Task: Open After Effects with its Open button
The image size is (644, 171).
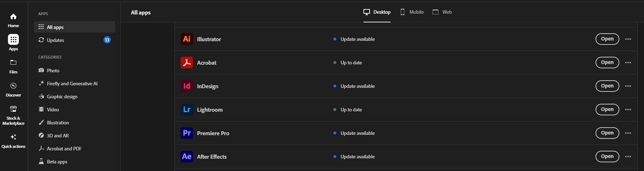Action: 607,157
